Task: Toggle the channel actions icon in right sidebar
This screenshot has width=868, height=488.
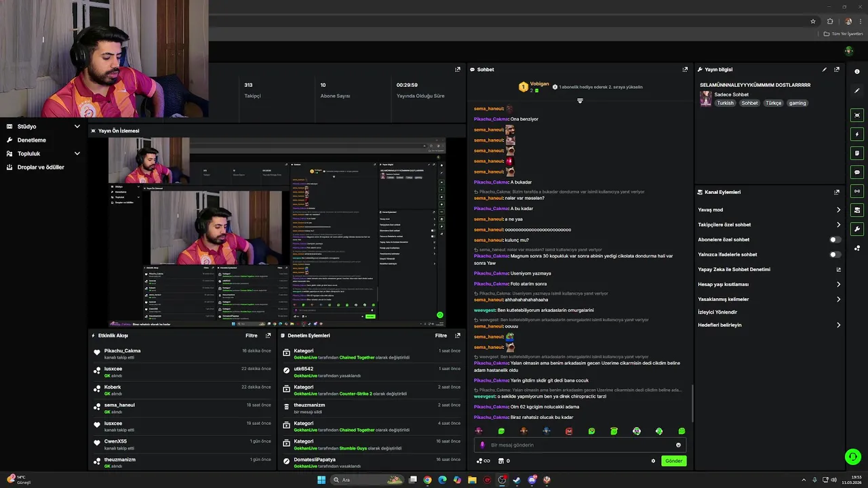Action: coord(857,210)
